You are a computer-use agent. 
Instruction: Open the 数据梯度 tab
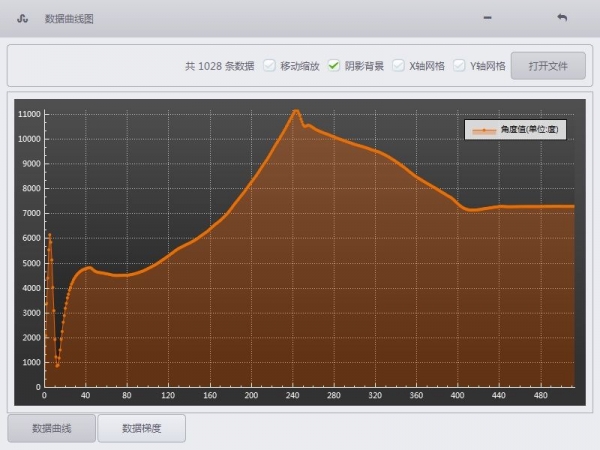pos(141,428)
